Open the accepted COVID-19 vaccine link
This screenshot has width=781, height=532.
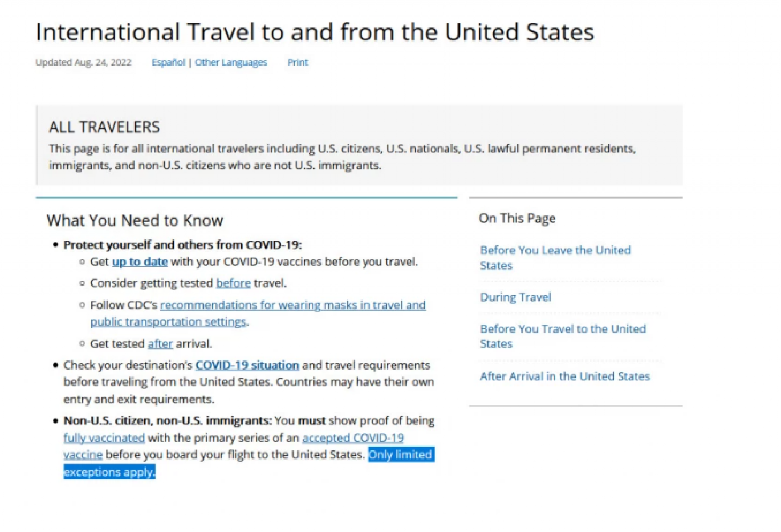click(x=353, y=437)
